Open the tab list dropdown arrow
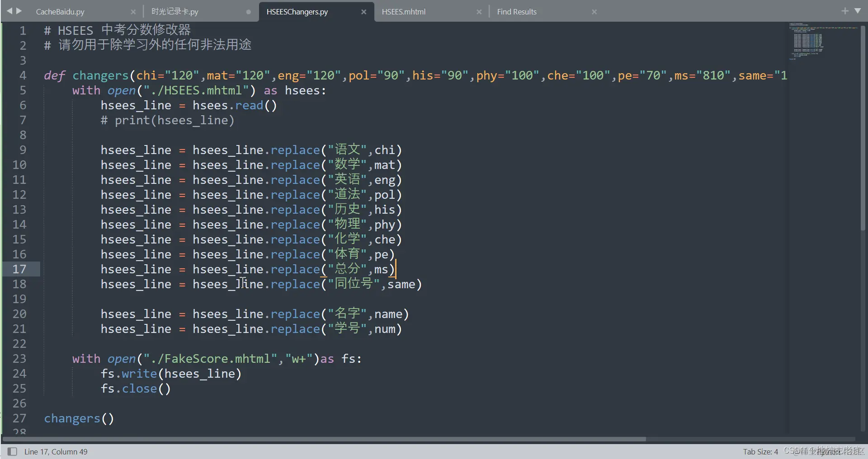The width and height of the screenshot is (868, 459). tap(858, 11)
